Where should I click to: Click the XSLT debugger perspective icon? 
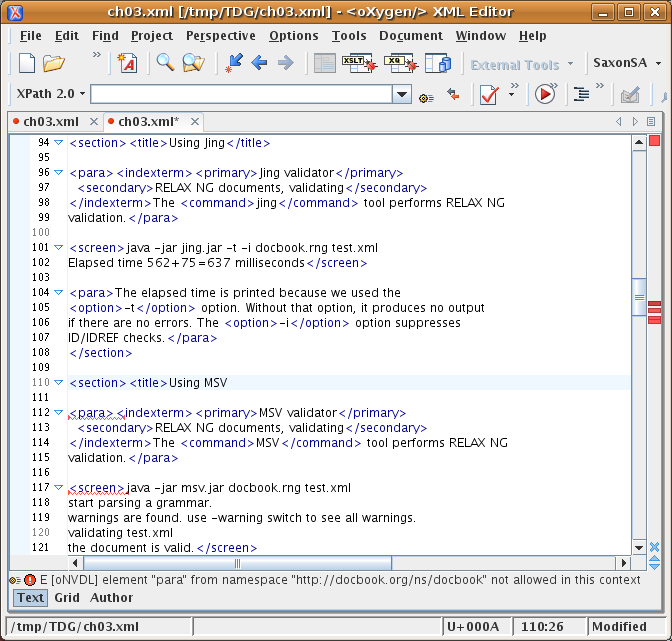click(359, 64)
